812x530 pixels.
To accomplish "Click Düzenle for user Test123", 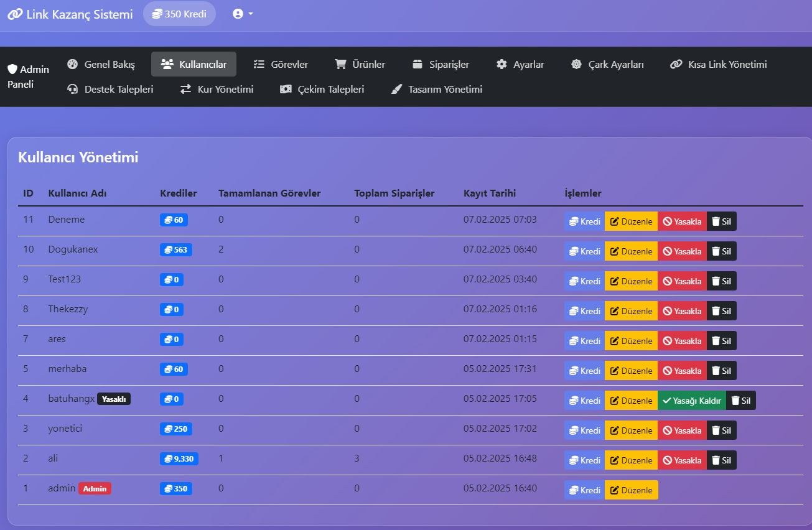I will (631, 281).
